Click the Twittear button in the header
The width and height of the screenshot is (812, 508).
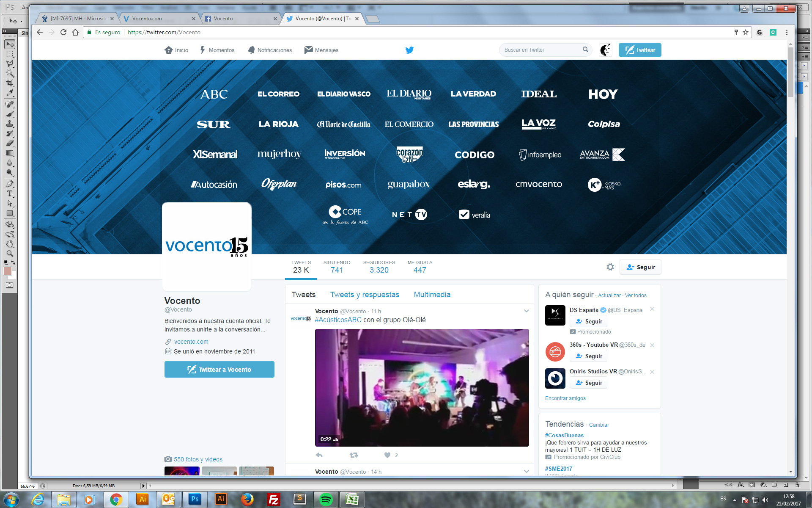[640, 50]
